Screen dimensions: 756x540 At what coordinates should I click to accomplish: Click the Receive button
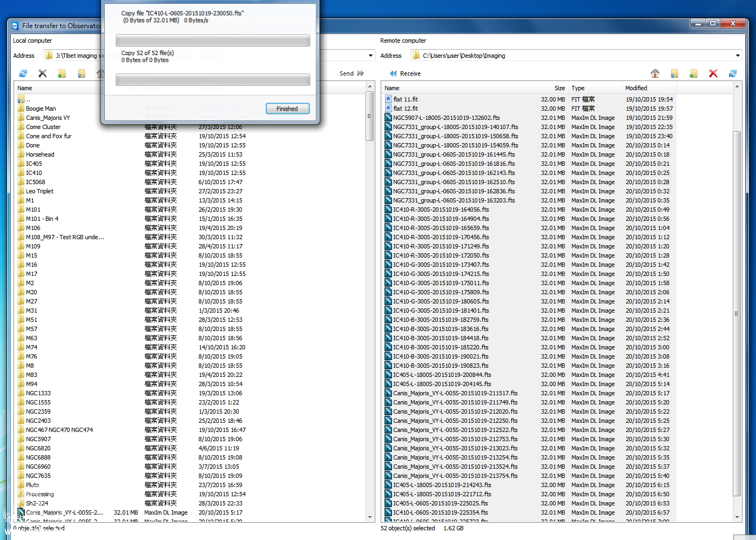pyautogui.click(x=405, y=73)
